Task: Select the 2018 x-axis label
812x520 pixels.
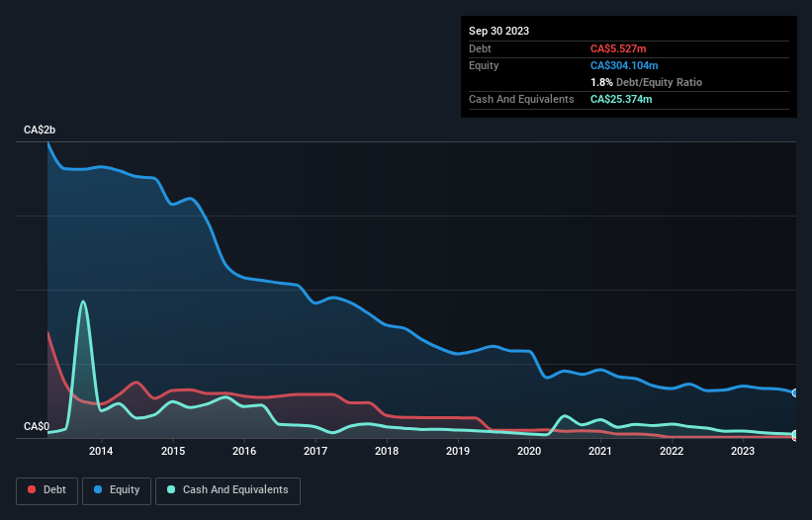Action: click(387, 451)
